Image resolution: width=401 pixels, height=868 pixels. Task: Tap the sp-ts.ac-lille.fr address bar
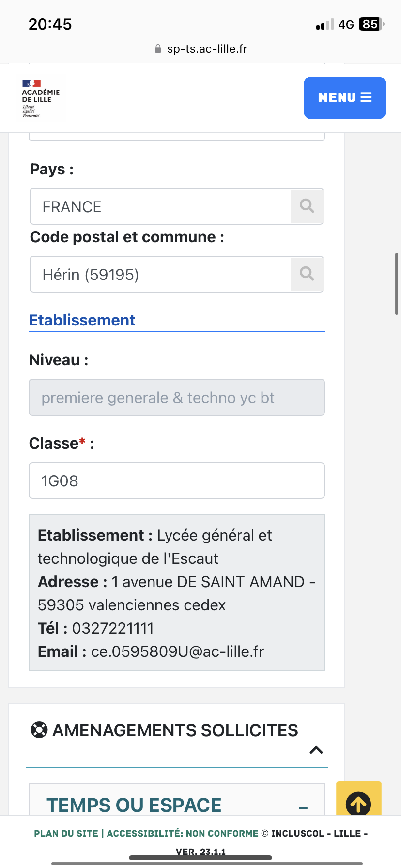207,49
